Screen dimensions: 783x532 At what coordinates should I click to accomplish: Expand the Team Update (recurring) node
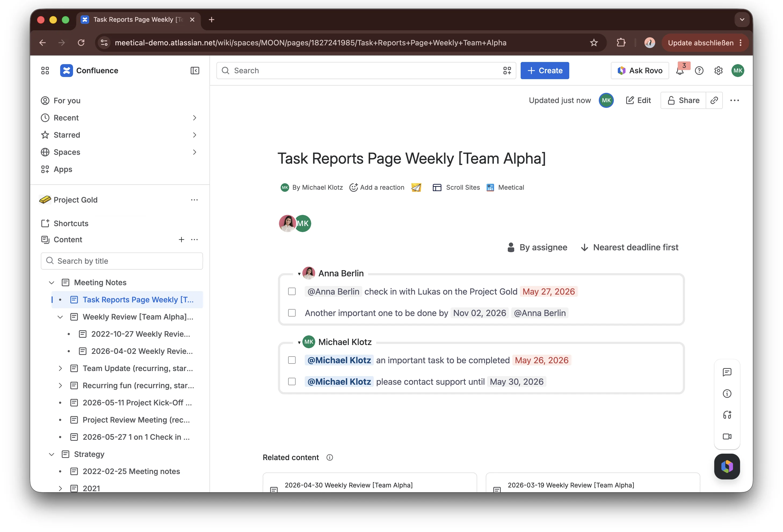point(60,368)
